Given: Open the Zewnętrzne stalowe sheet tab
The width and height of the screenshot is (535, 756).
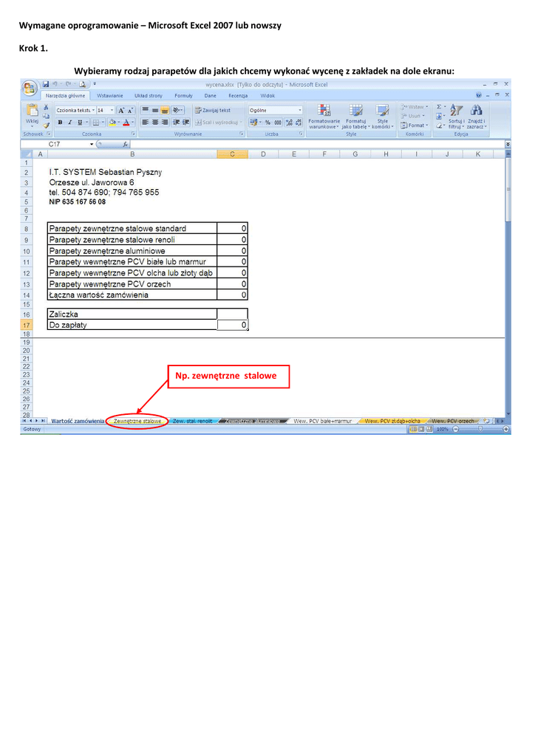Looking at the screenshot, I should (137, 421).
